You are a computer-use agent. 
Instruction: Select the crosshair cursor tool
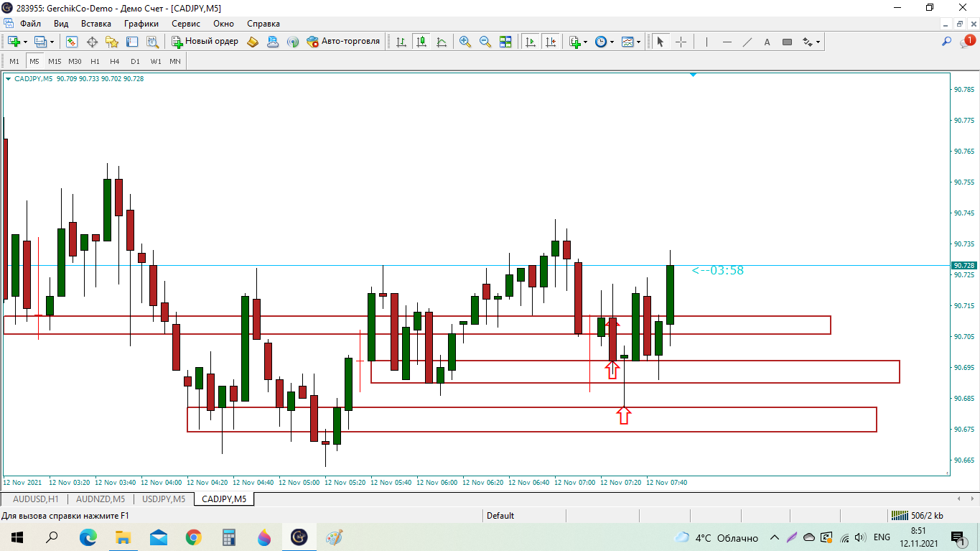(681, 42)
